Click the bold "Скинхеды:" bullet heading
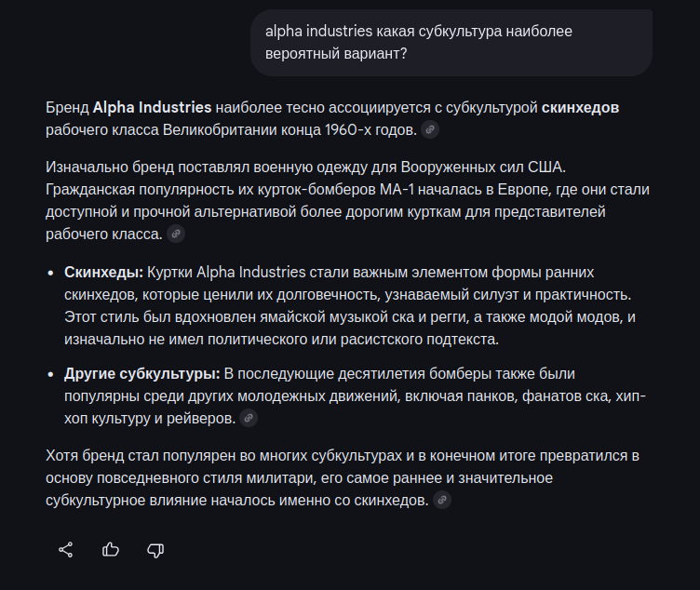 pos(103,272)
